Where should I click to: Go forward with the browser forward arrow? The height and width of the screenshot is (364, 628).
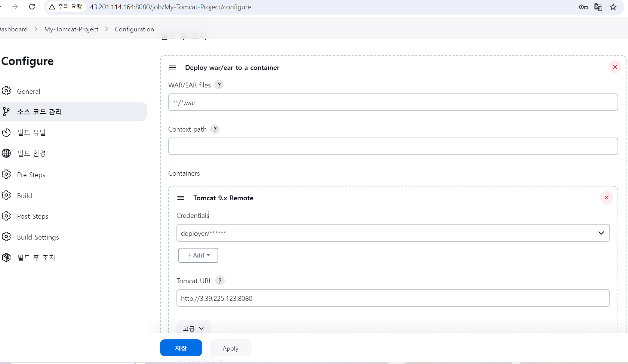[x=15, y=7]
